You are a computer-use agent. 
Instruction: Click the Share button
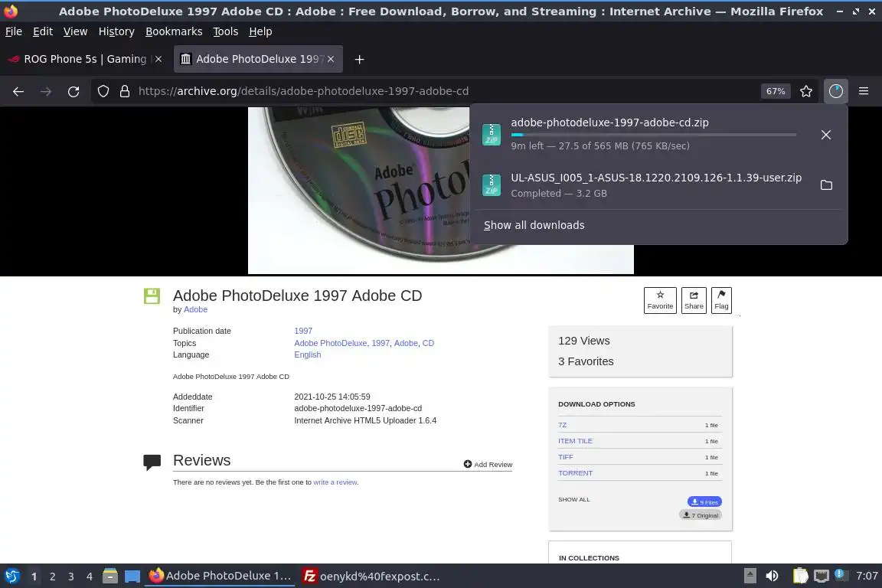pyautogui.click(x=694, y=300)
